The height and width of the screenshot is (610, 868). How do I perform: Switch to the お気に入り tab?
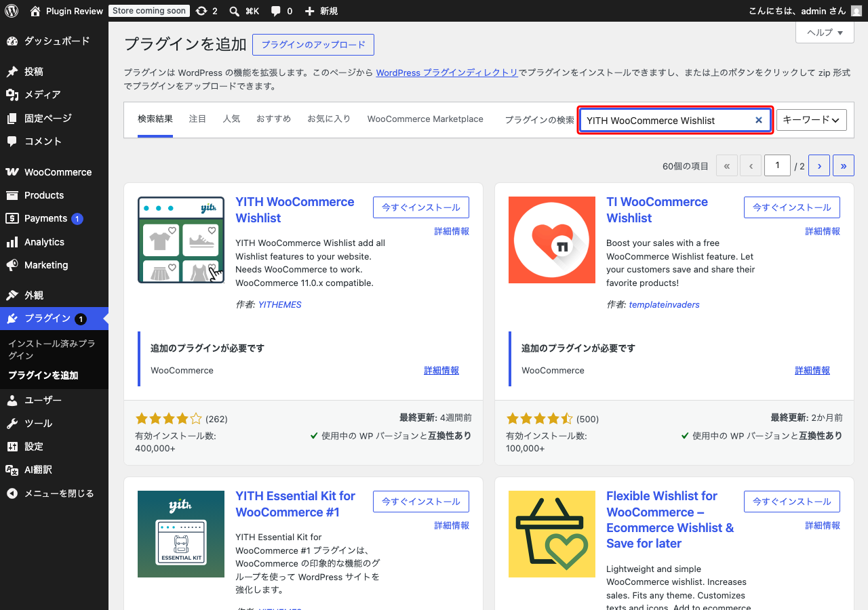[329, 119]
